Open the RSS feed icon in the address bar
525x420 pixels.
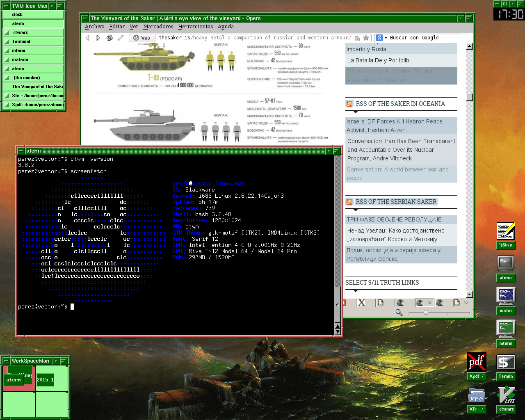[x=358, y=38]
